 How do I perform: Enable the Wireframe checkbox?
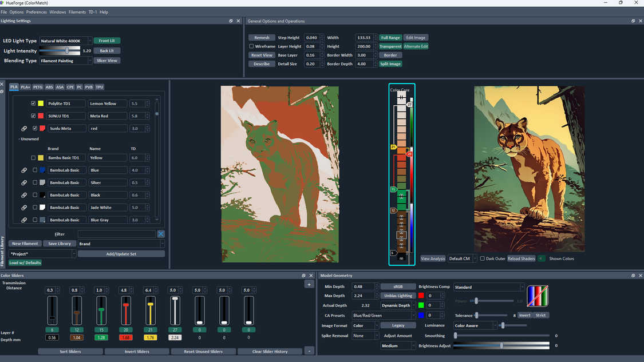click(x=251, y=46)
